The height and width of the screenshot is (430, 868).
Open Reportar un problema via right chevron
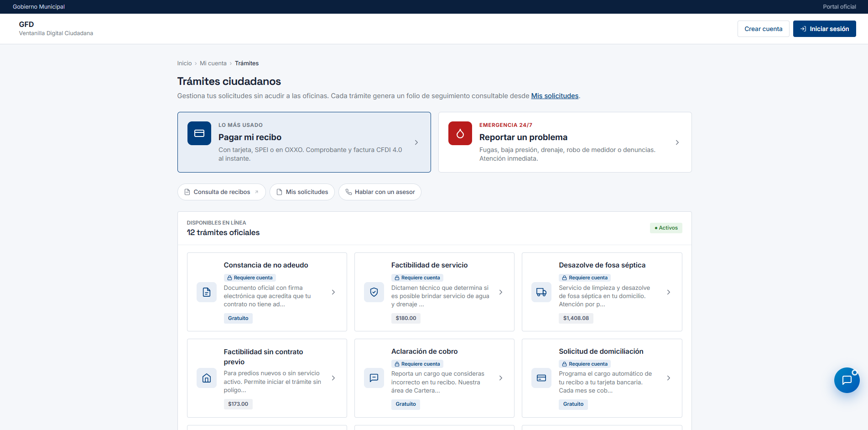coord(677,142)
